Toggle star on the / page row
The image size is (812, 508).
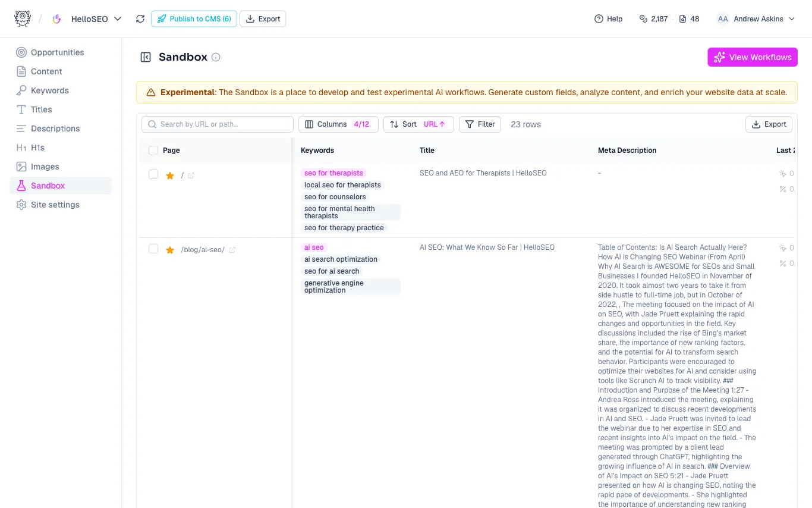(170, 175)
